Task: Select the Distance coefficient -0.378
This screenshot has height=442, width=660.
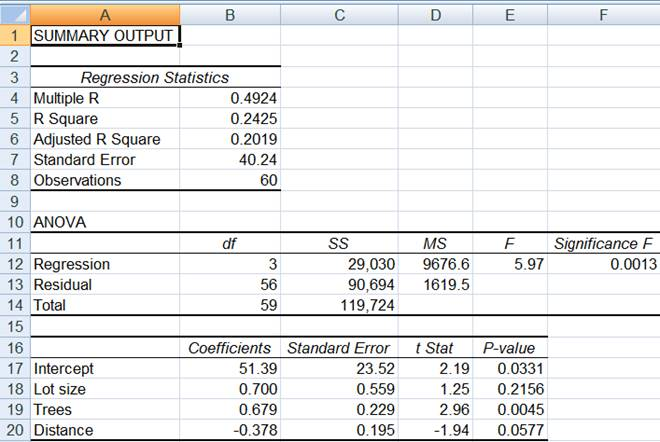Action: click(x=231, y=430)
